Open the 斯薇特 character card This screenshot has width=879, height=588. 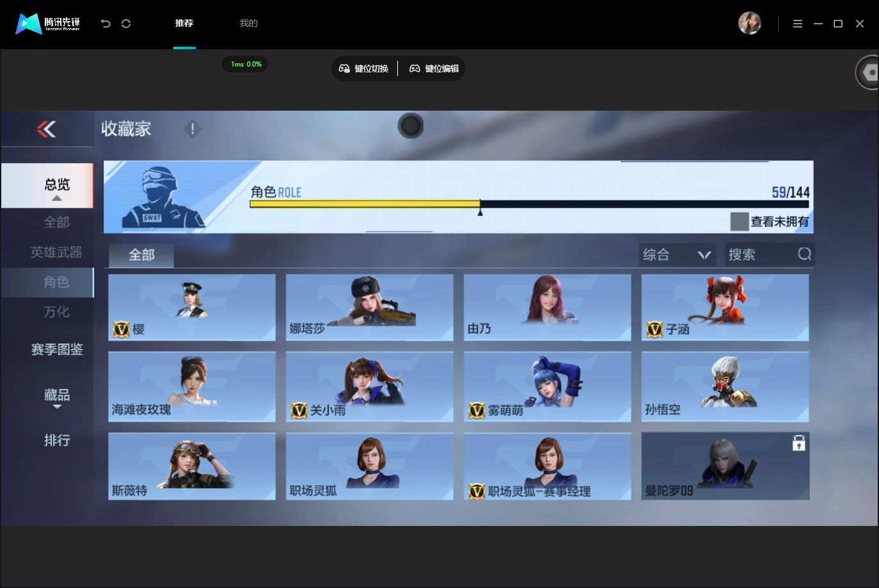point(192,466)
